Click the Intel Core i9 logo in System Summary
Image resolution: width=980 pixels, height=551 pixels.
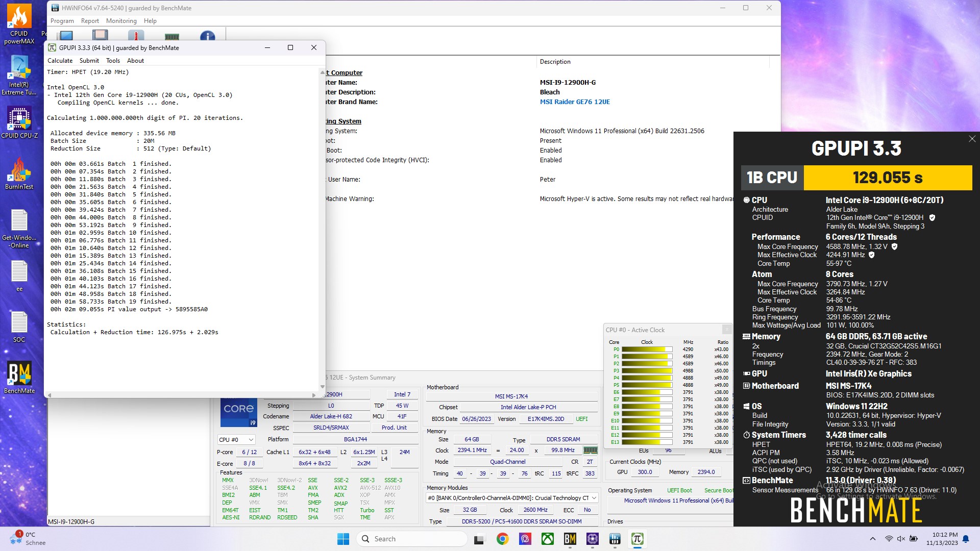[238, 412]
